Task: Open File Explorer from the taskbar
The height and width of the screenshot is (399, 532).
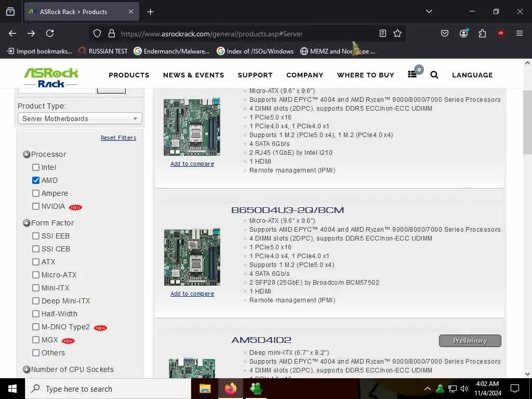Action: click(x=205, y=389)
